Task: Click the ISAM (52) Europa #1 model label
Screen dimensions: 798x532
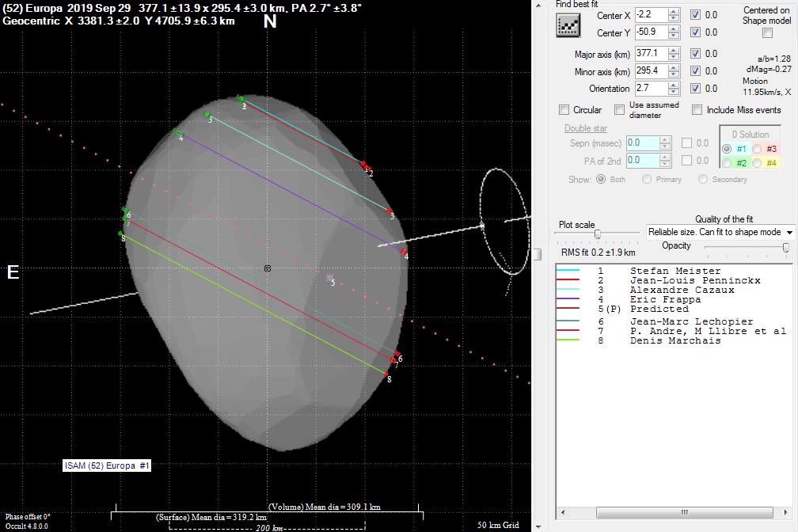Action: tap(107, 465)
